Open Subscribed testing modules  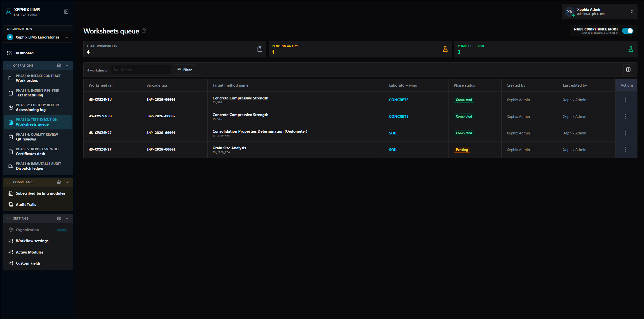point(38,193)
